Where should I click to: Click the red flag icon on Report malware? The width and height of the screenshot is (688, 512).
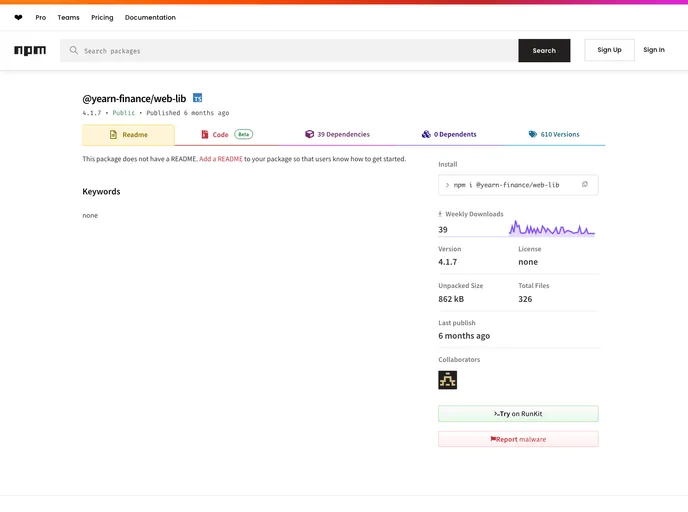[x=493, y=439]
